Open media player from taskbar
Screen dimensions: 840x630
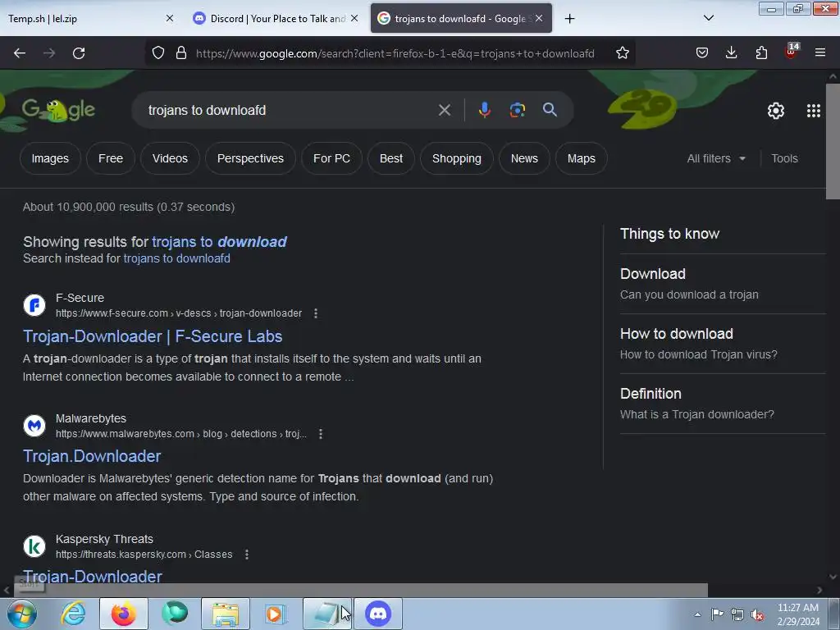[x=276, y=614]
